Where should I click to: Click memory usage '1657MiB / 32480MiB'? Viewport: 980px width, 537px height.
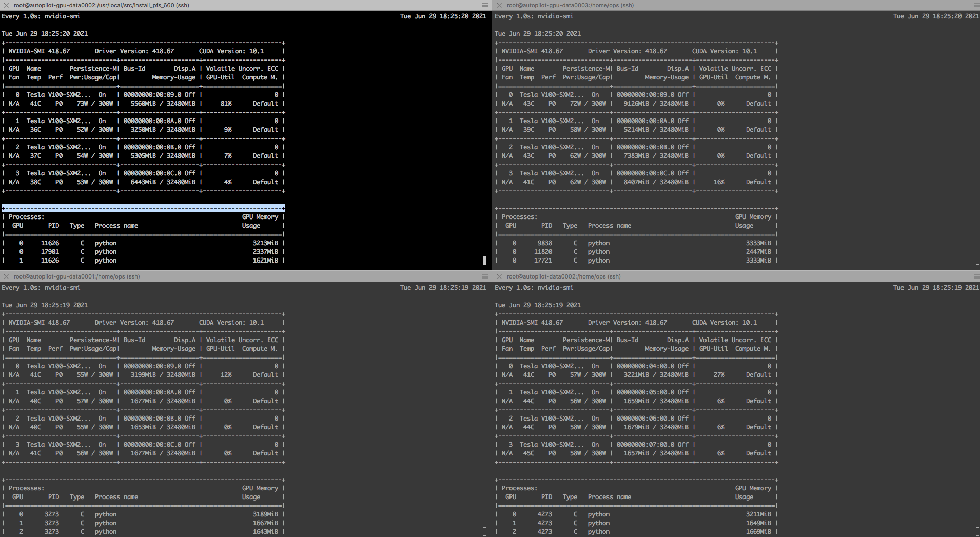click(x=656, y=453)
